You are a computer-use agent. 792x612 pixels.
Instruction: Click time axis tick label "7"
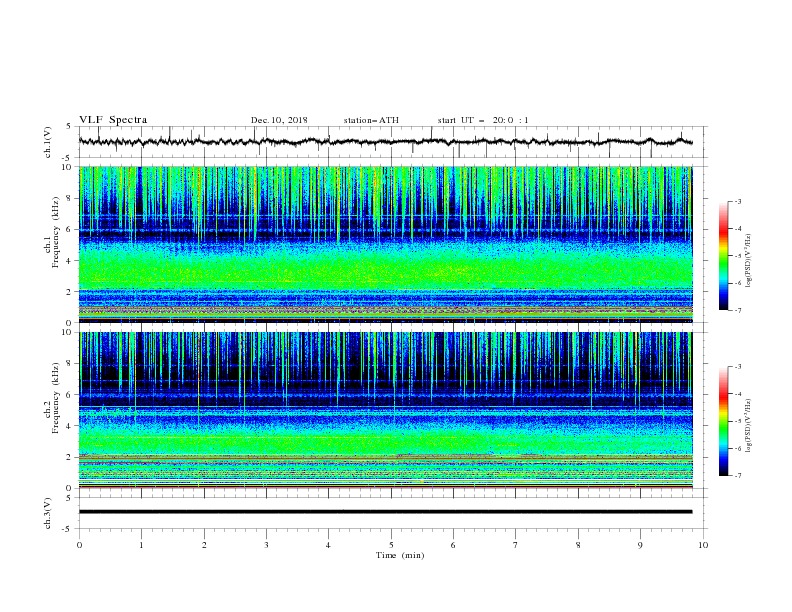[x=516, y=545]
